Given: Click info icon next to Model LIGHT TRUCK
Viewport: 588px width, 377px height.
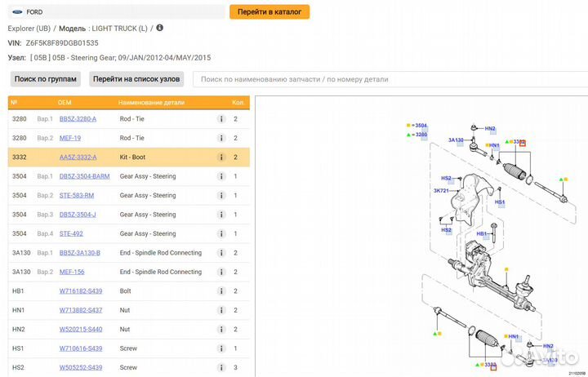Looking at the screenshot, I should click(x=159, y=28).
